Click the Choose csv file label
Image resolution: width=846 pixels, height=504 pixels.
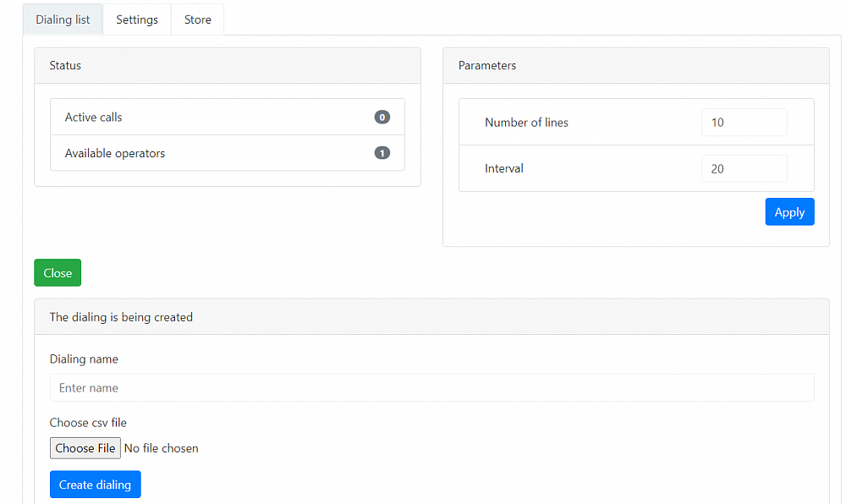click(x=88, y=422)
